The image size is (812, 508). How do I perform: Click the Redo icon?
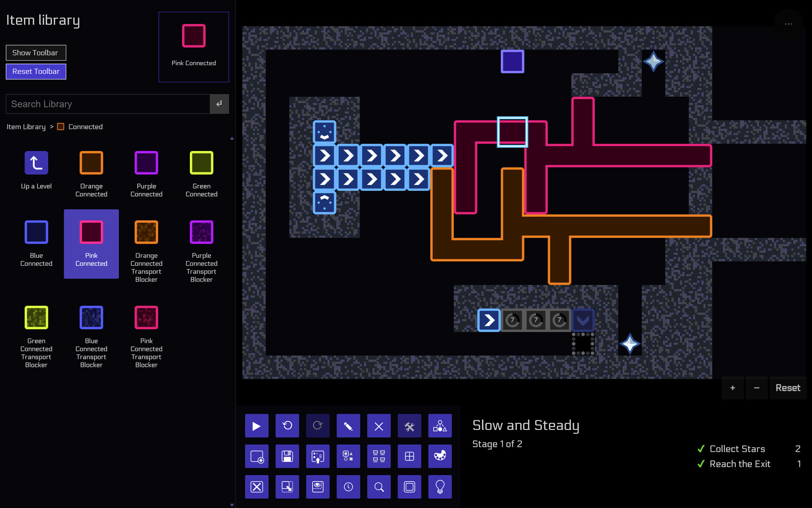(318, 426)
